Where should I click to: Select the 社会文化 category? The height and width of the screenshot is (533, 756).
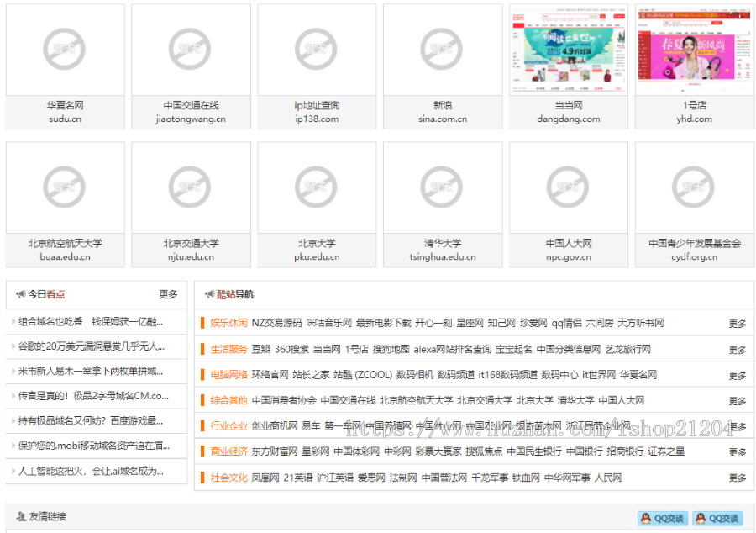[x=228, y=478]
